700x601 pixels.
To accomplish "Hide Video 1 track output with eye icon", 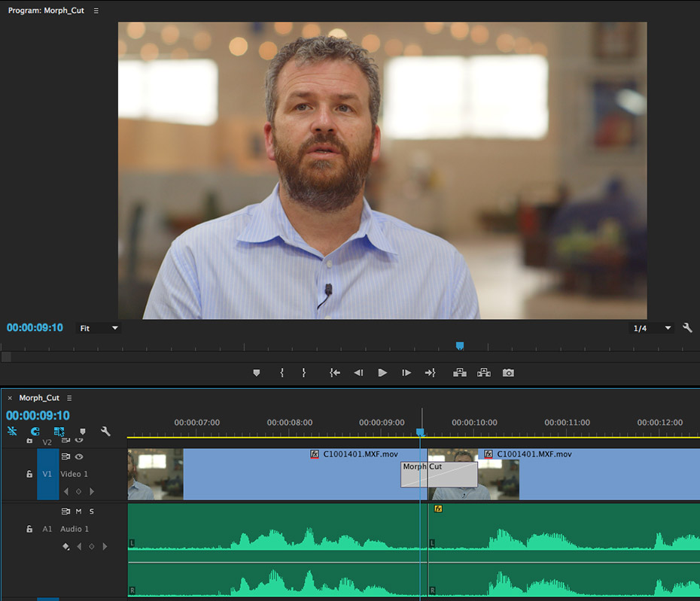I will [79, 457].
